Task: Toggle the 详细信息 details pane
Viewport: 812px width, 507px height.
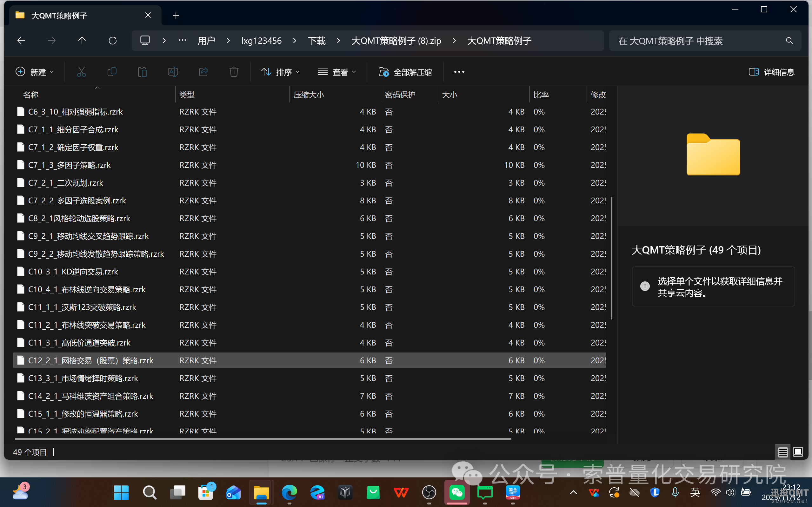Action: [x=771, y=72]
